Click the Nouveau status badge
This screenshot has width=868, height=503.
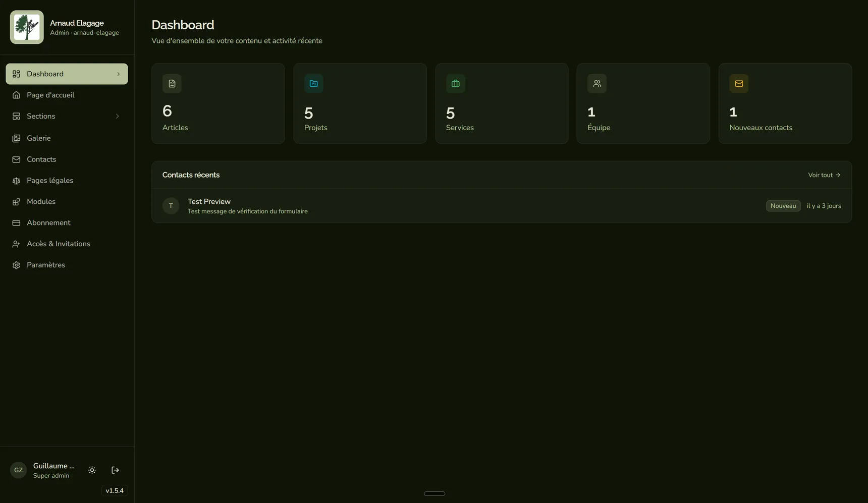(783, 206)
